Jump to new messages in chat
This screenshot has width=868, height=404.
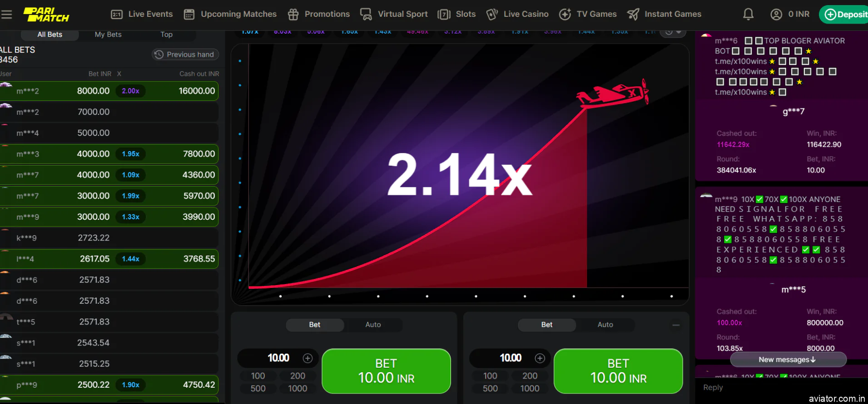click(788, 360)
